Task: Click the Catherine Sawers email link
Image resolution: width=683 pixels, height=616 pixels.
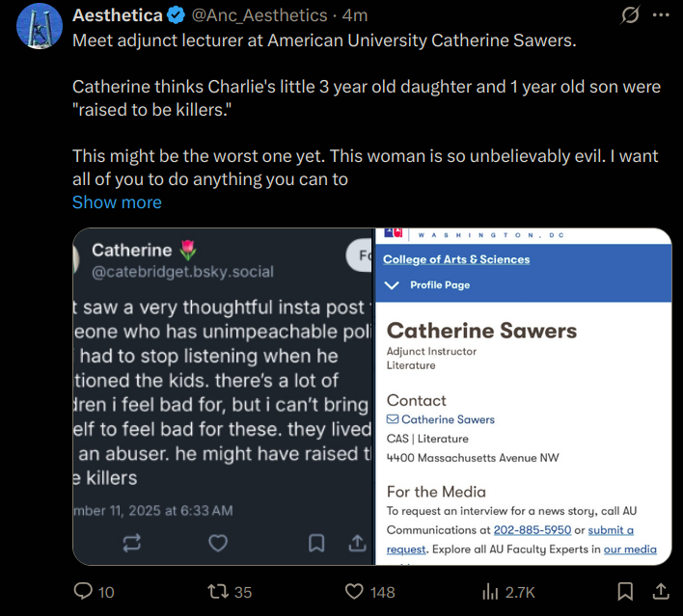Action: click(x=448, y=419)
